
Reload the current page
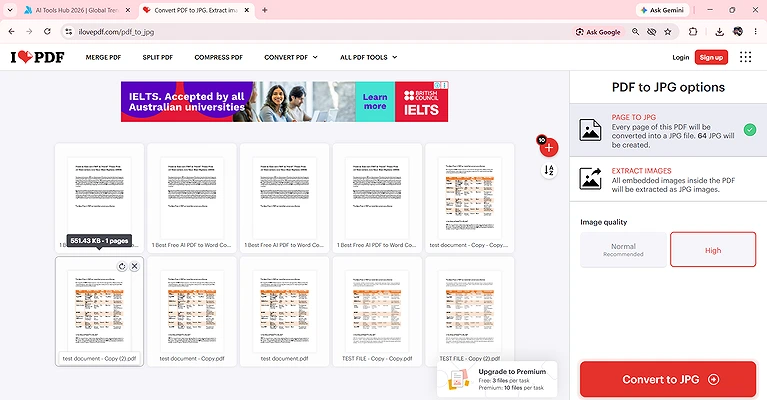point(47,32)
